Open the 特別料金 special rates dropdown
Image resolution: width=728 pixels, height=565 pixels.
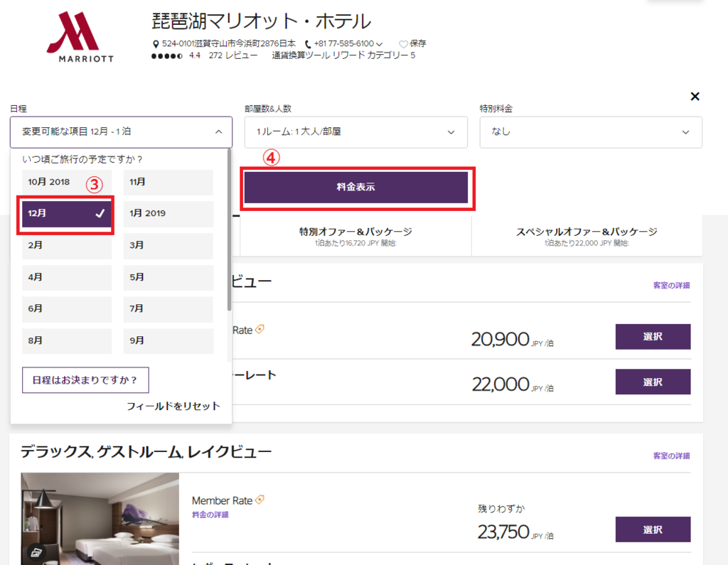click(x=591, y=132)
